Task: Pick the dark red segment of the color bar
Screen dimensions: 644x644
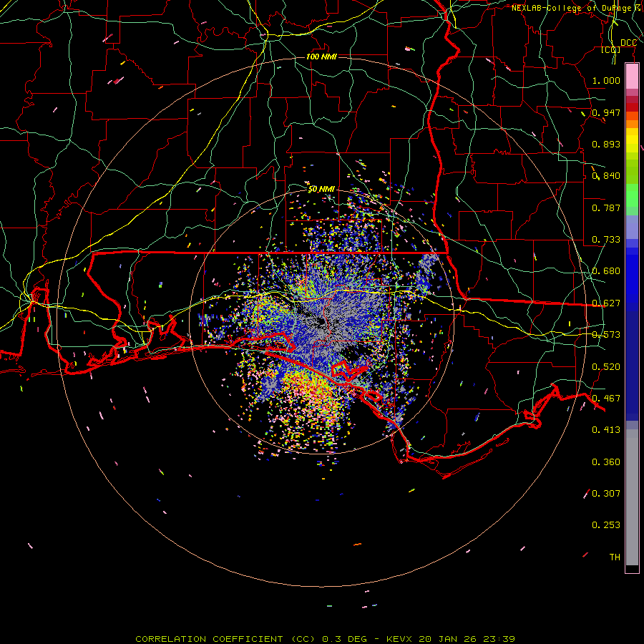Action: pyautogui.click(x=632, y=107)
